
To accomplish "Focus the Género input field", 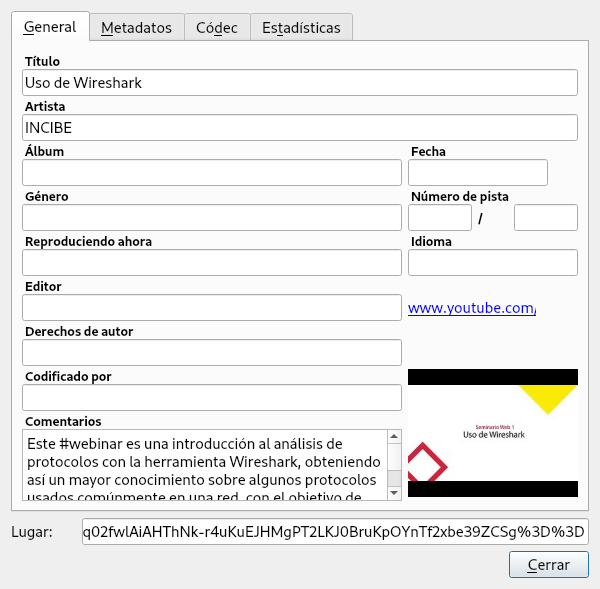I will tap(212, 217).
